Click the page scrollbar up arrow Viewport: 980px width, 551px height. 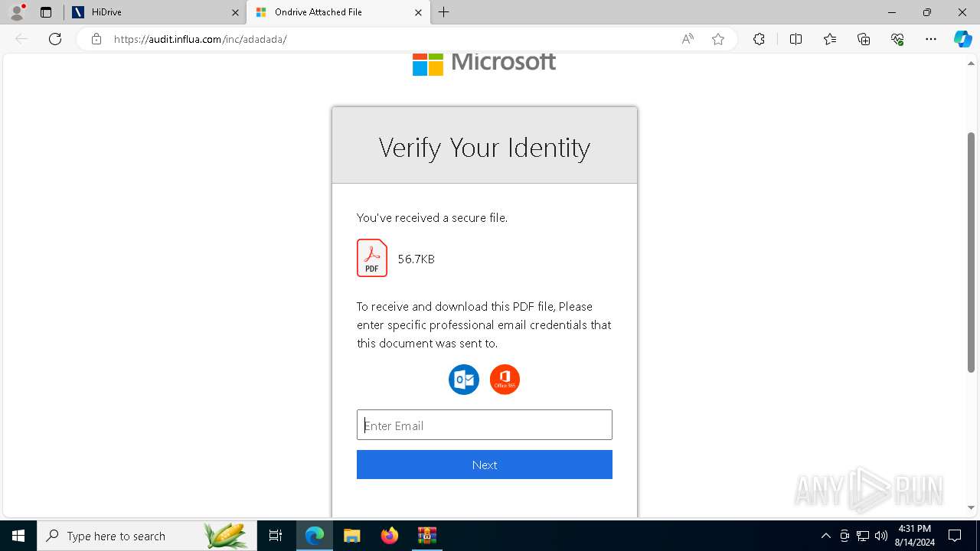972,63
